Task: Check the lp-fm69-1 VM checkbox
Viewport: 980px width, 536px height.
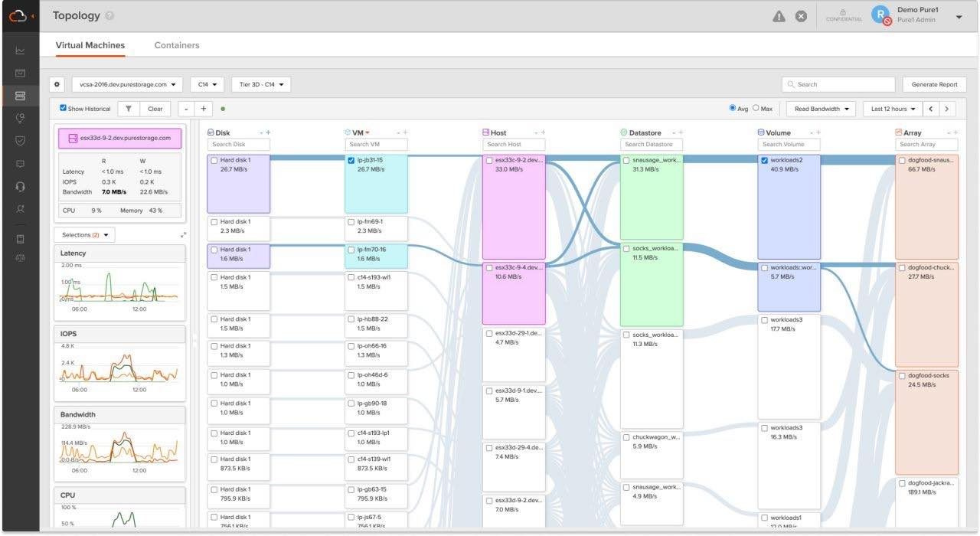Action: 351,222
